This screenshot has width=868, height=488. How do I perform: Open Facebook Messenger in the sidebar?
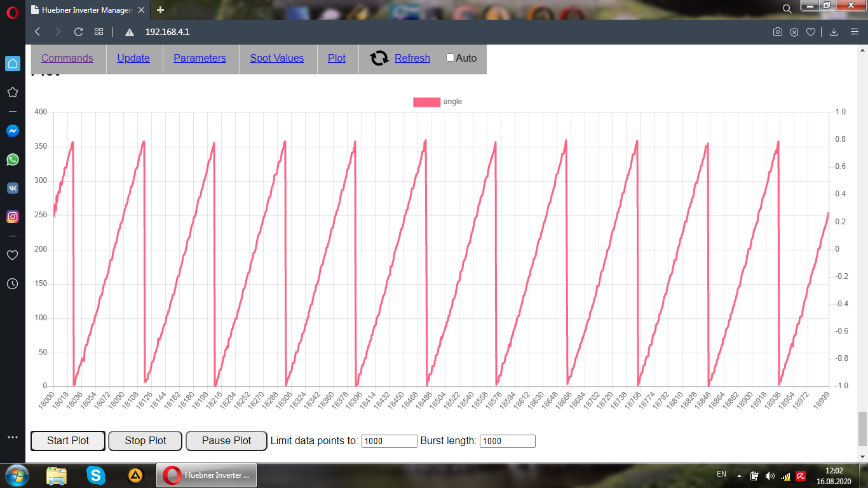point(13,131)
